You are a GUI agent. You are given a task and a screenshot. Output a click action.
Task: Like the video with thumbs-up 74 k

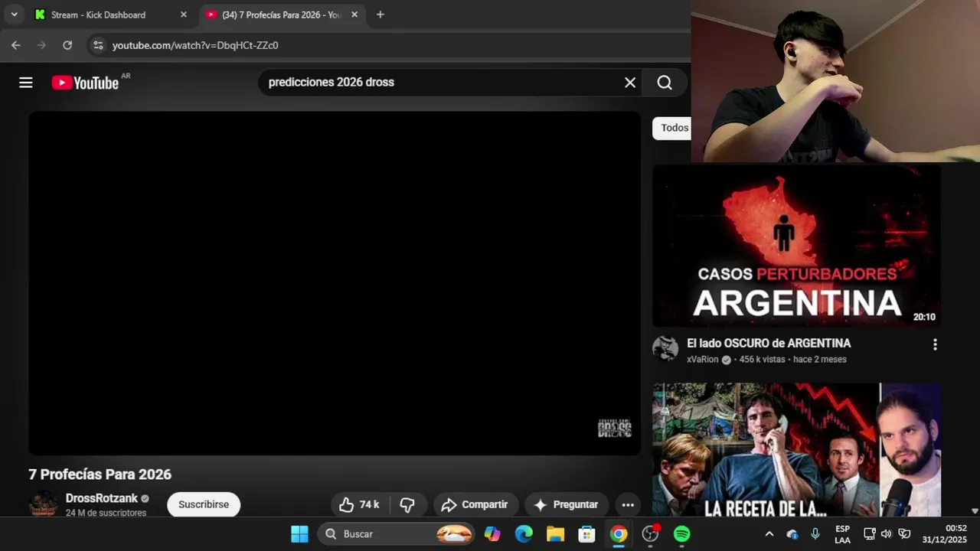[359, 504]
